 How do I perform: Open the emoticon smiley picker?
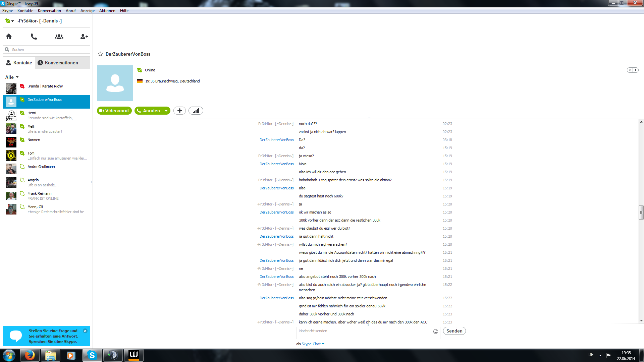pos(436,331)
